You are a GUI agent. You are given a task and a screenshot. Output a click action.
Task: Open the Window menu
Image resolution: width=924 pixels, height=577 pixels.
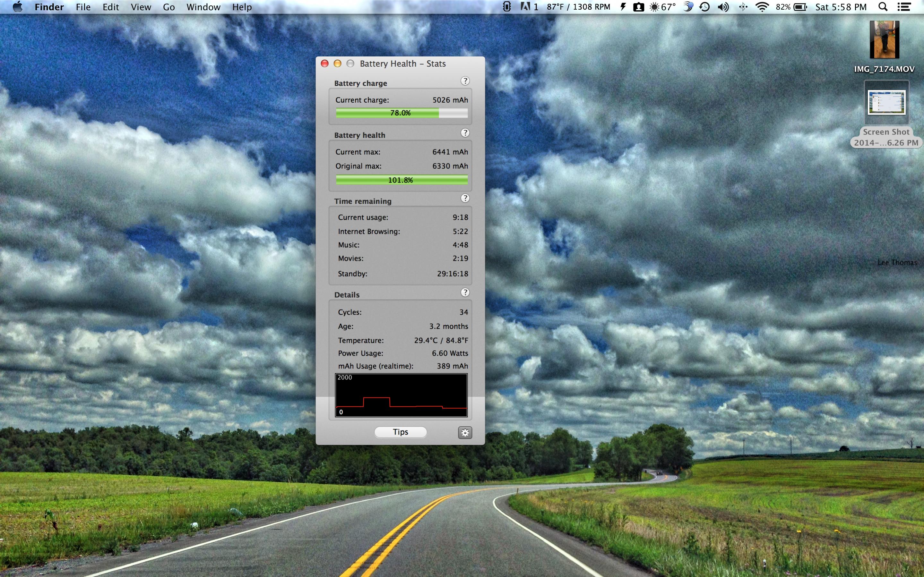point(203,7)
